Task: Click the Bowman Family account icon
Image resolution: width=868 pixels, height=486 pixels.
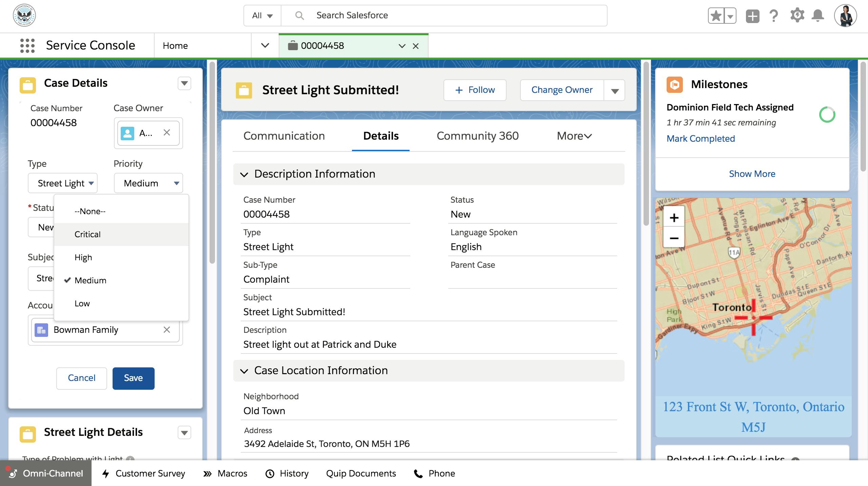Action: [41, 330]
